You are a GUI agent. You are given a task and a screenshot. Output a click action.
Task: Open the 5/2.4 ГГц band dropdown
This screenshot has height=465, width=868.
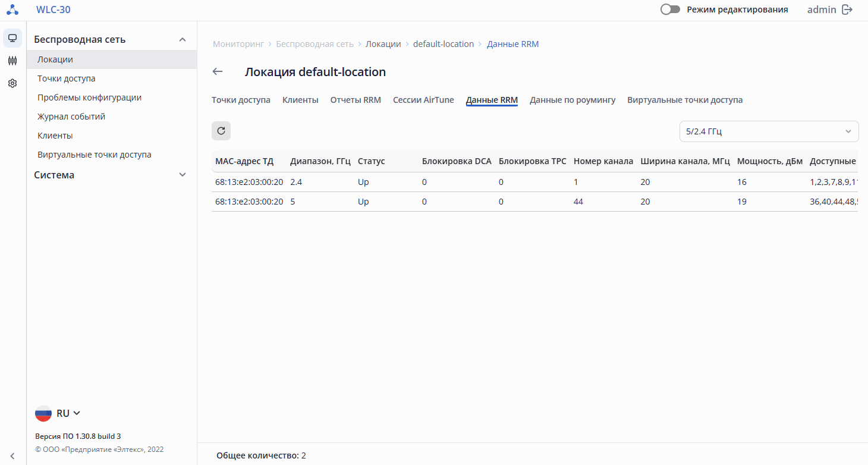769,131
